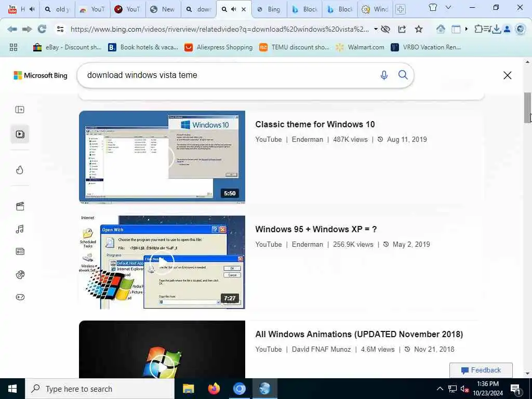The width and height of the screenshot is (532, 399).
Task: Play All Windows Animations video thumbnail
Action: 162,350
